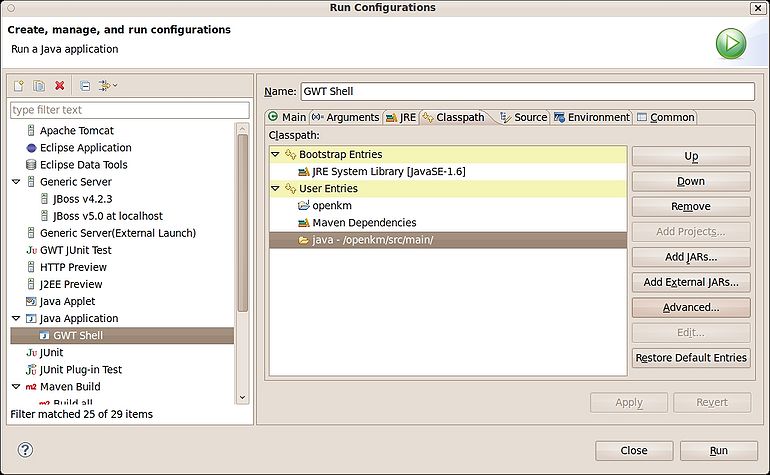Select the Eclipse Application icon entry
Viewport: 770px width, 475px height.
(x=31, y=148)
